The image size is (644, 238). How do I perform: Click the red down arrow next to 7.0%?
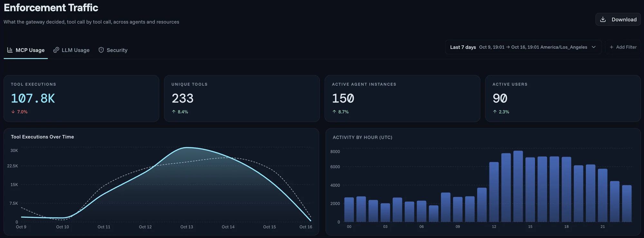(13, 112)
